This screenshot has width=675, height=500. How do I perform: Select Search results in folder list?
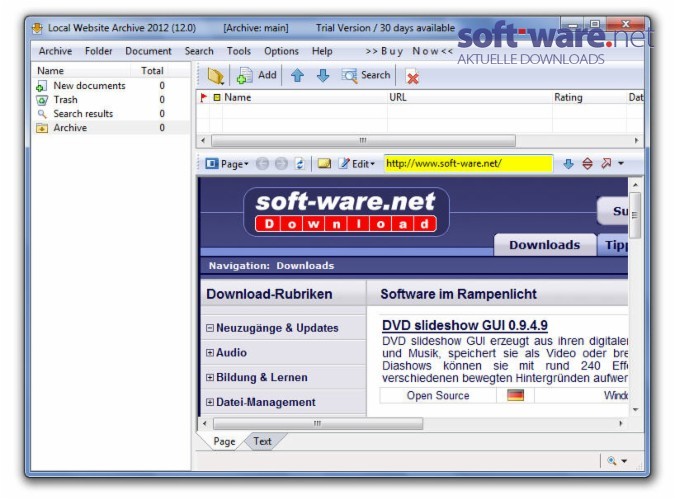point(83,114)
